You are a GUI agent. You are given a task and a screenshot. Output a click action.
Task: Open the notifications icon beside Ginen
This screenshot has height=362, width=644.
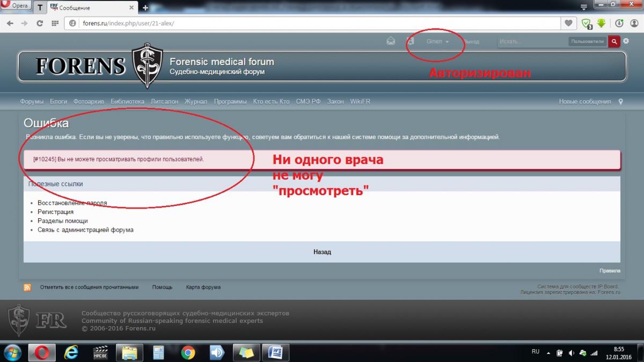click(x=411, y=41)
